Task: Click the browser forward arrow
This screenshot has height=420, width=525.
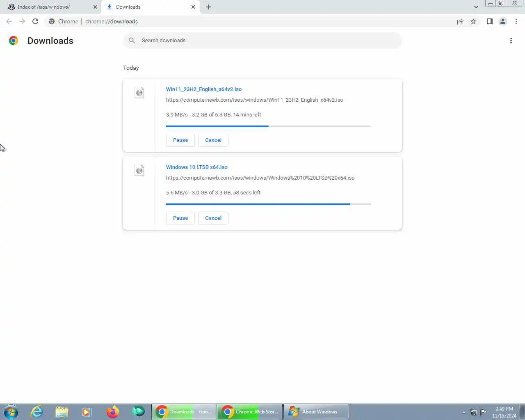Action: tap(22, 21)
